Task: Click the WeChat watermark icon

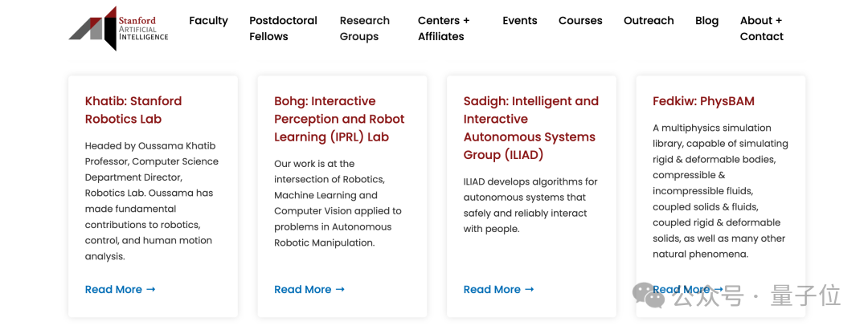Action: [x=649, y=295]
